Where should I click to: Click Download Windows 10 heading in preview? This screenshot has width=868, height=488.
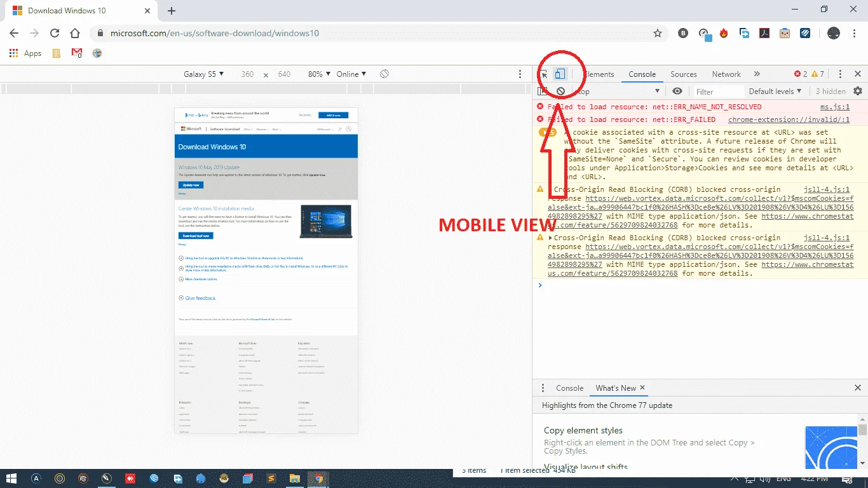212,147
